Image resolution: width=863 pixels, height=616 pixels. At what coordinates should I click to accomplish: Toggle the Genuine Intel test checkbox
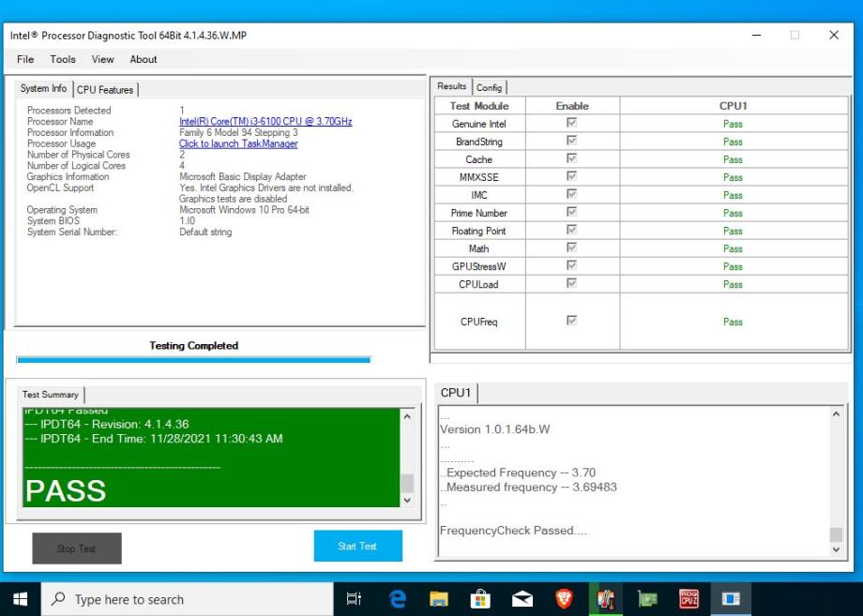pyautogui.click(x=572, y=123)
